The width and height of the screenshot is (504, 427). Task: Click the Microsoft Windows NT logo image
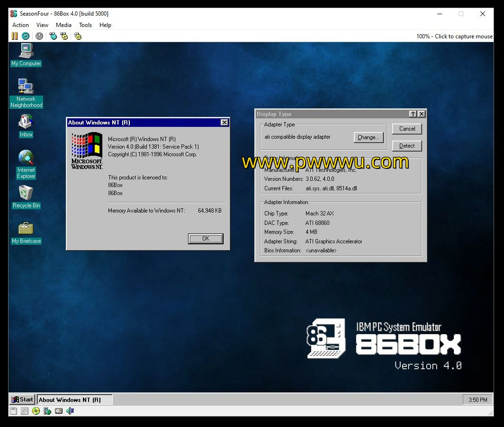87,151
